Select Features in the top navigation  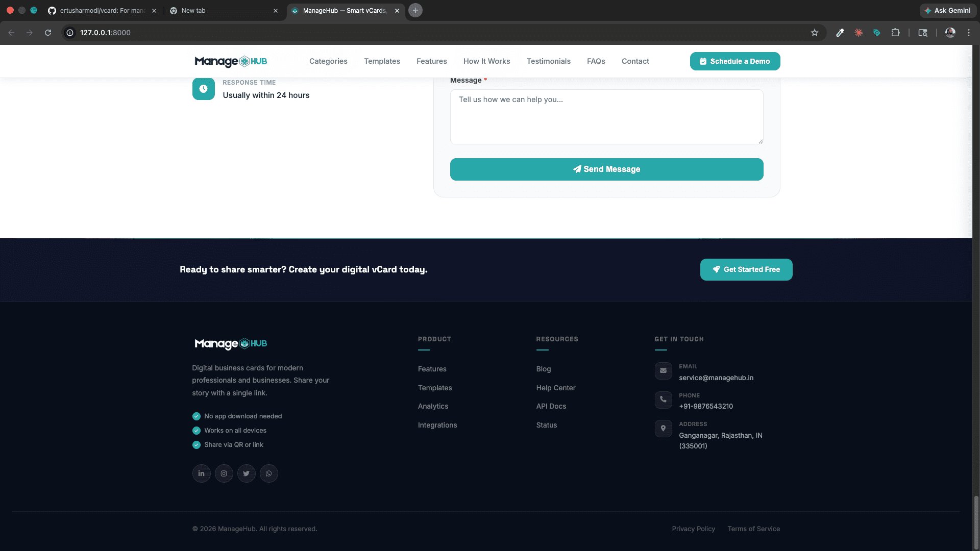[x=432, y=61]
